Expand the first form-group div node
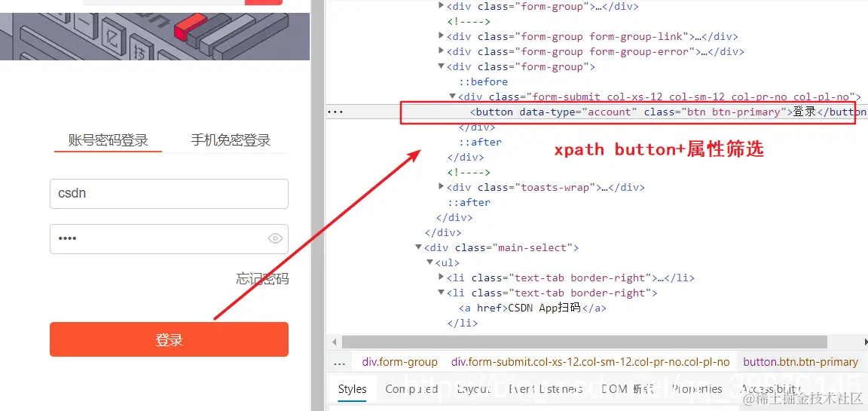Image resolution: width=868 pixels, height=411 pixels. coord(442,6)
